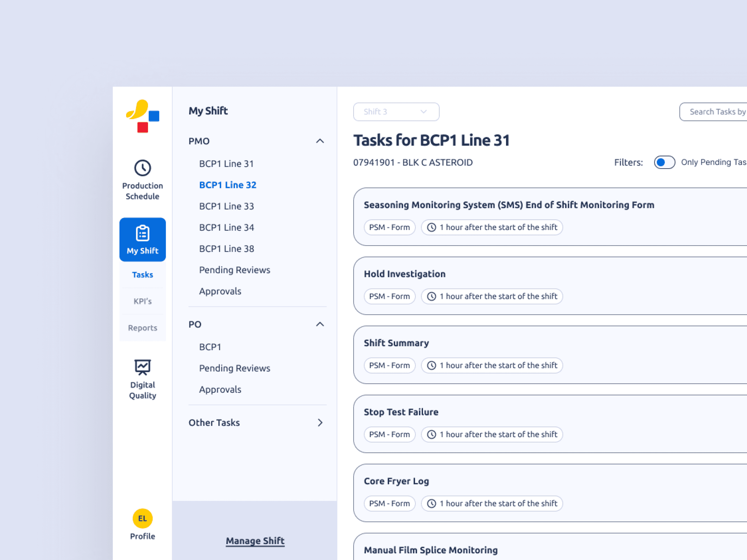Open Pending Reviews under PMO
This screenshot has width=747, height=560.
[234, 270]
